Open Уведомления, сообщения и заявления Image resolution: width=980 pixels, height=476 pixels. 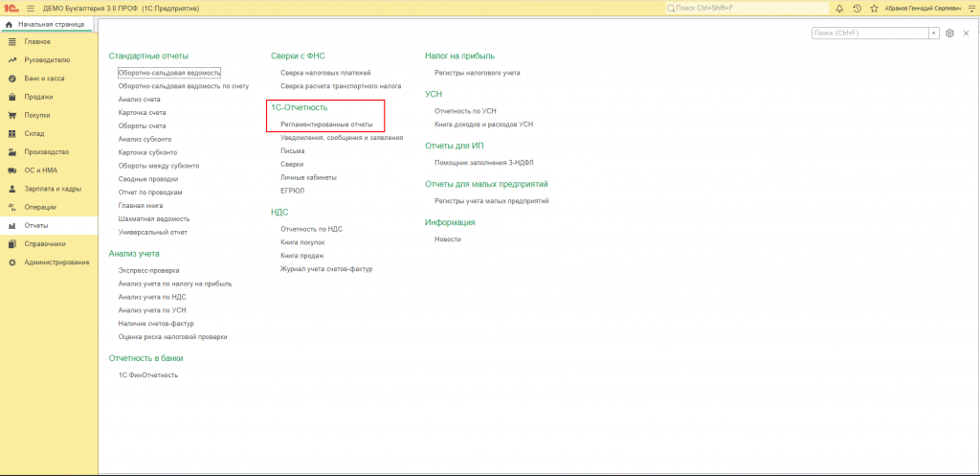point(342,138)
